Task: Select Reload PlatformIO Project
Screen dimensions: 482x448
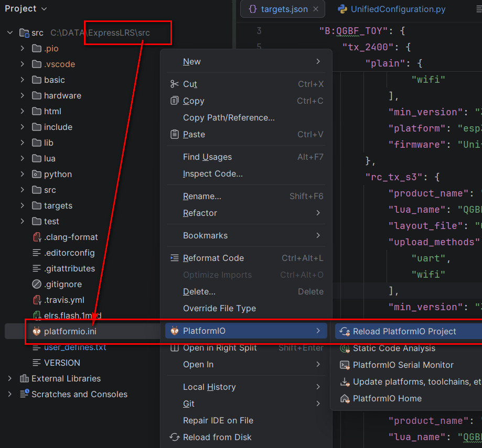Action: 408,331
